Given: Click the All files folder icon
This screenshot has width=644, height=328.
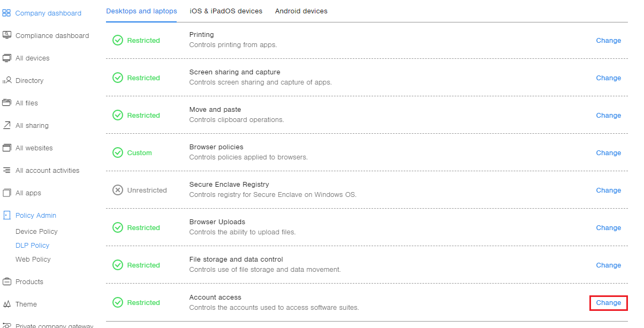Looking at the screenshot, I should 6,103.
